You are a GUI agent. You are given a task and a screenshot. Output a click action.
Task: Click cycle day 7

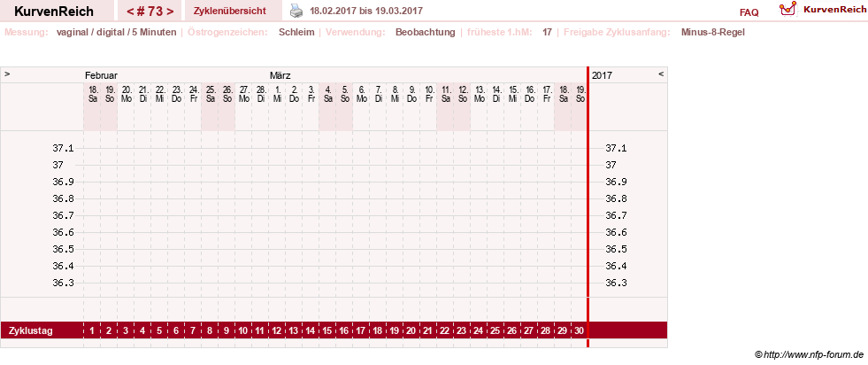click(x=193, y=331)
